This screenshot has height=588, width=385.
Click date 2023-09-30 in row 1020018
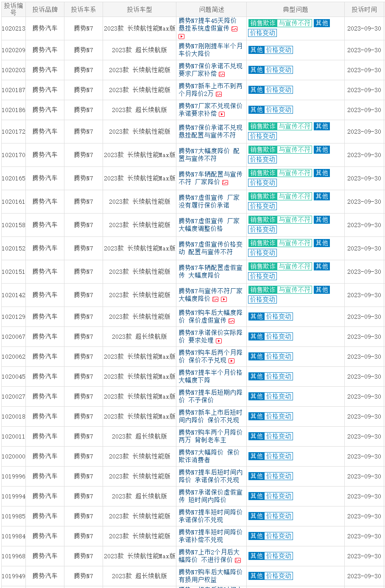point(364,416)
